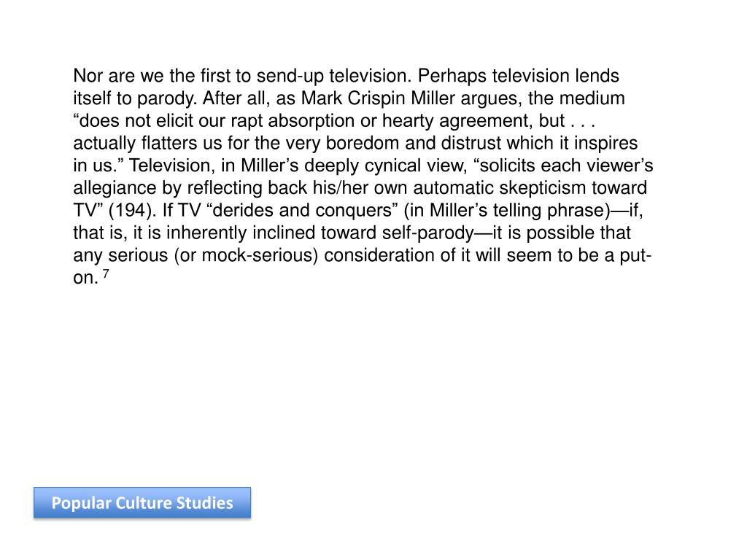Click the footnote 7 superscript
This screenshot has width=747, height=560.
click(x=106, y=274)
